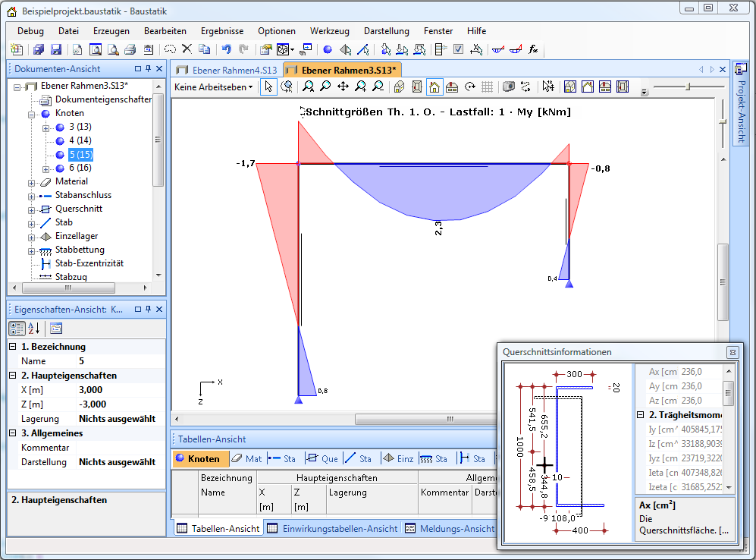Click the copy icon in toolbar

205,49
